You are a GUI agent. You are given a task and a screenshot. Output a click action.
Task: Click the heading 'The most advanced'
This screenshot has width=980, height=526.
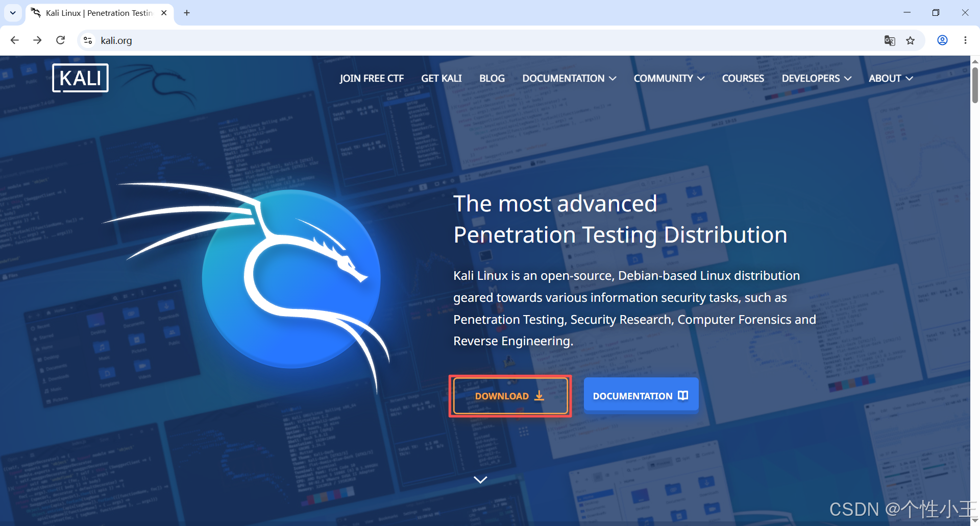pos(555,204)
